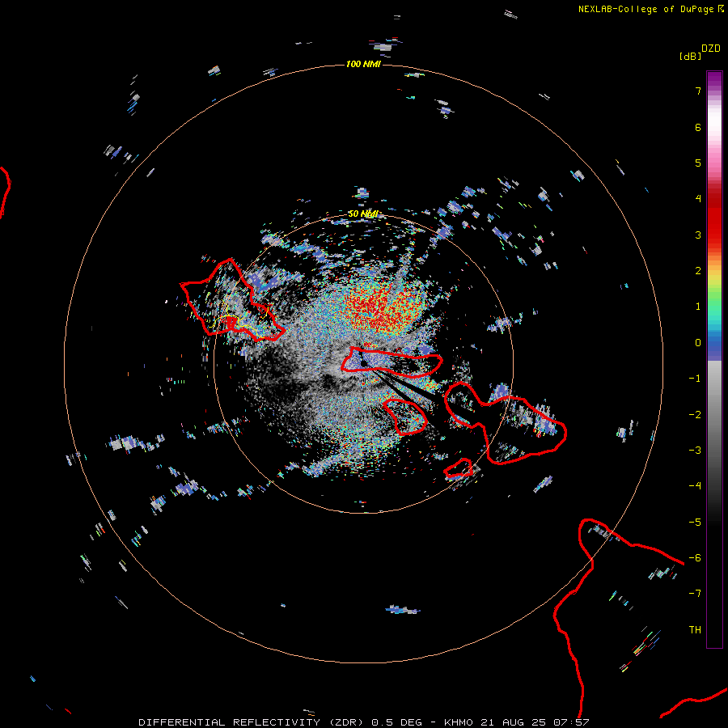Viewport: 728px width, 728px height.
Task: Click the 0 value on color scale
Action: [x=698, y=343]
